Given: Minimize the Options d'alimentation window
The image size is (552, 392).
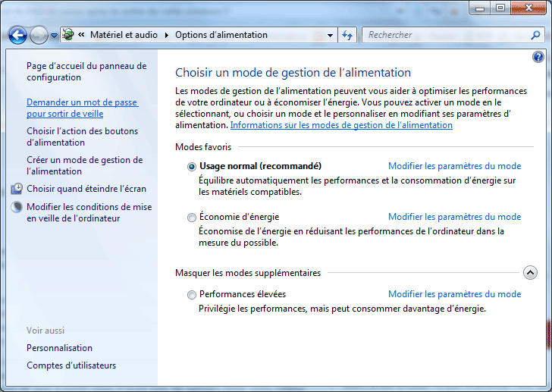Looking at the screenshot, I should (479, 8).
